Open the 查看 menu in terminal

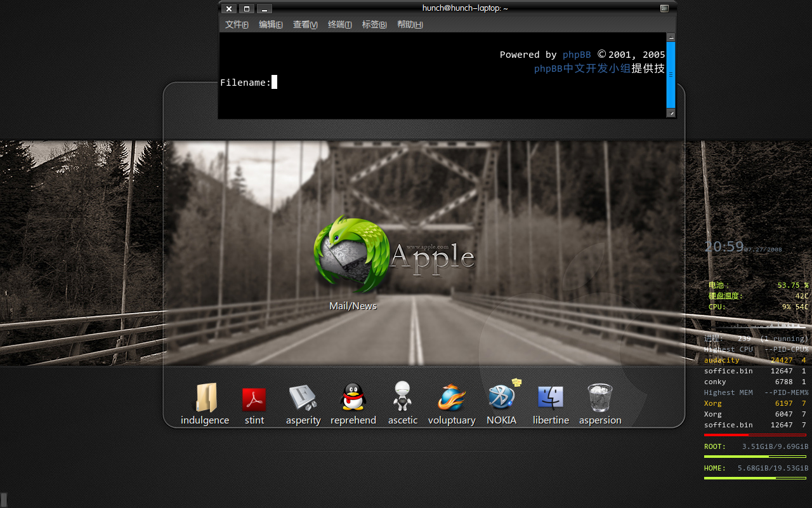pyautogui.click(x=305, y=25)
